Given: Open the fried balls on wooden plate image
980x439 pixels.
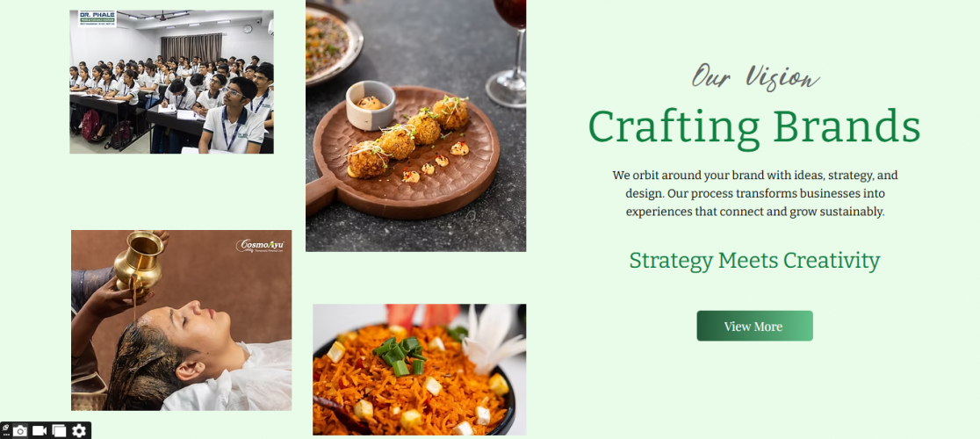Looking at the screenshot, I should click(415, 126).
